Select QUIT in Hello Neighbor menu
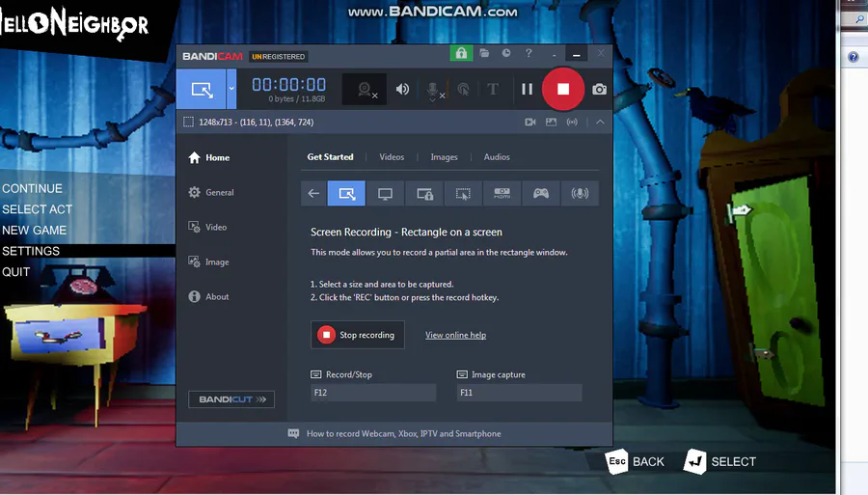Viewport: 868px width, 495px height. point(16,272)
